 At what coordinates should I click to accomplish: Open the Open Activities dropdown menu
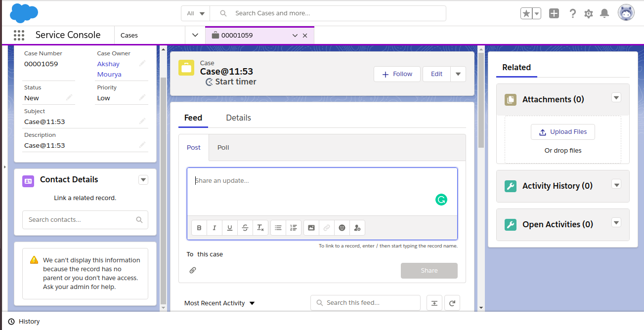pyautogui.click(x=616, y=222)
